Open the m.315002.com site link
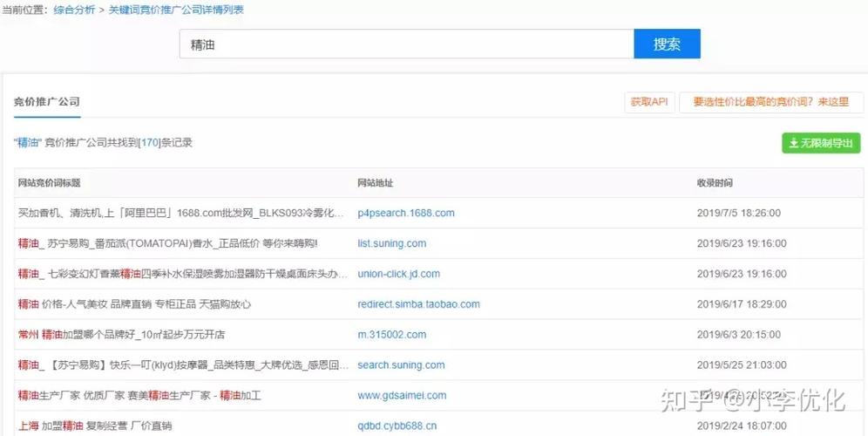The width and height of the screenshot is (868, 436). 392,335
